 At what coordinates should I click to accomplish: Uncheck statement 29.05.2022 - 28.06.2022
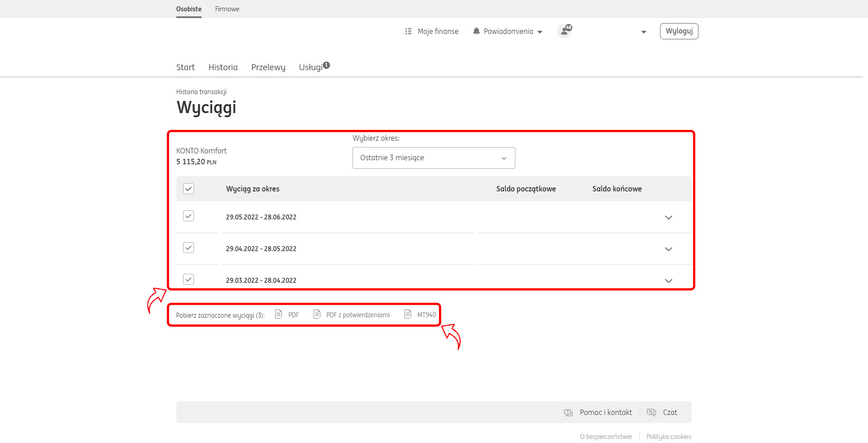click(x=189, y=216)
